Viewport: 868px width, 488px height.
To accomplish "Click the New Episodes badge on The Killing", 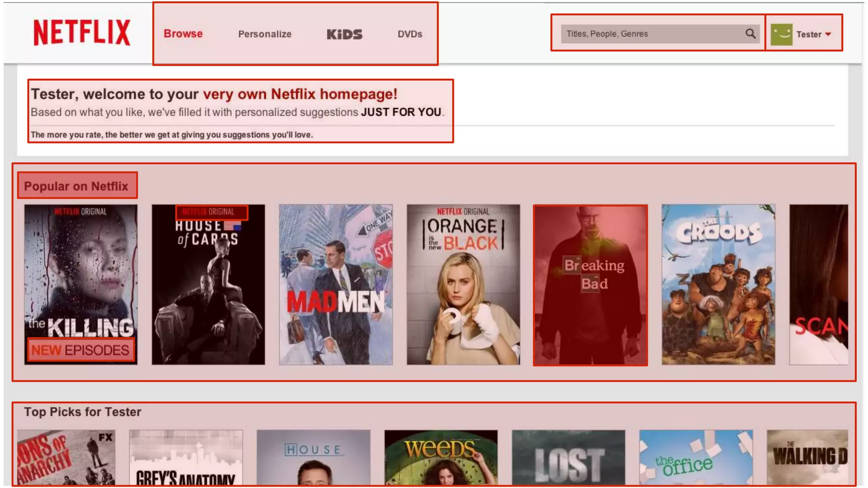I will [81, 350].
